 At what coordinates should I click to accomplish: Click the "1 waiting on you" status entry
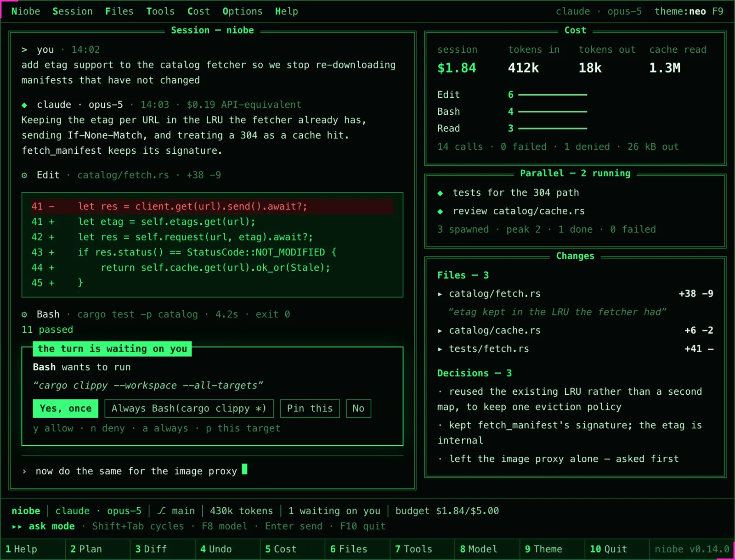click(x=334, y=511)
